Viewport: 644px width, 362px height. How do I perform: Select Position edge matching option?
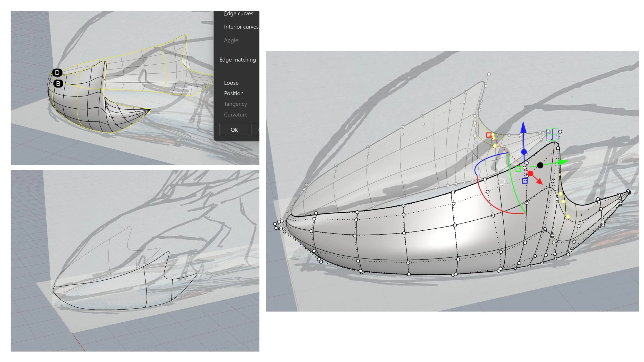click(233, 93)
